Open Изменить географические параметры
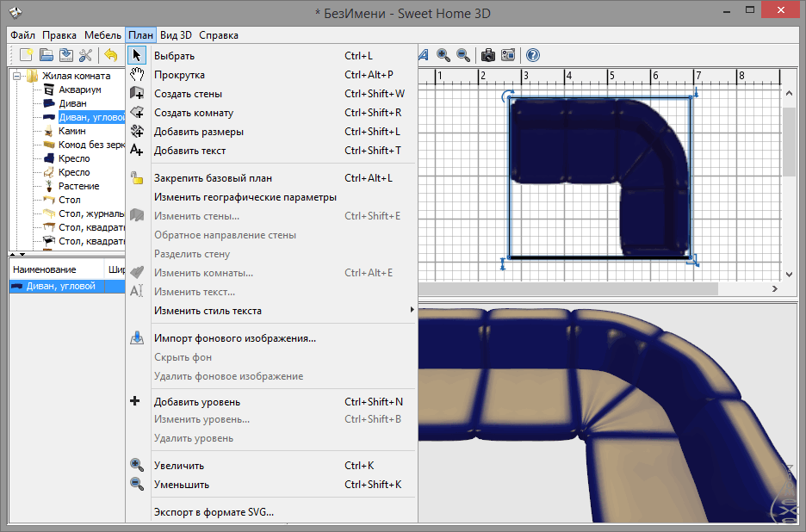The width and height of the screenshot is (806, 532). pyautogui.click(x=271, y=197)
